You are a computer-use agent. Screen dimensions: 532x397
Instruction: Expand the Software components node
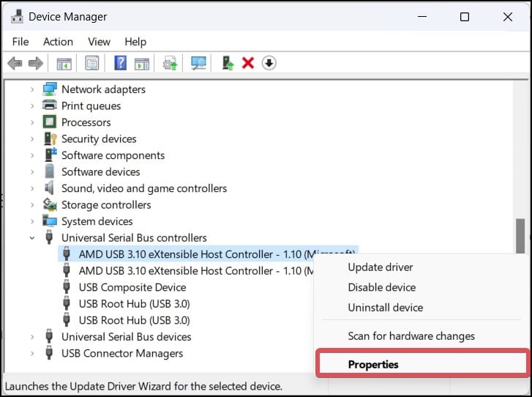pos(32,155)
